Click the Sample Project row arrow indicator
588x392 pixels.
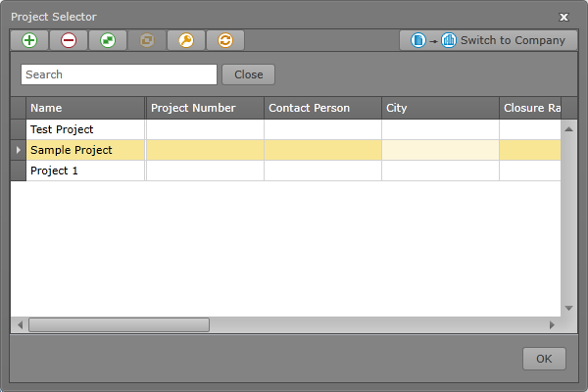pyautogui.click(x=19, y=150)
